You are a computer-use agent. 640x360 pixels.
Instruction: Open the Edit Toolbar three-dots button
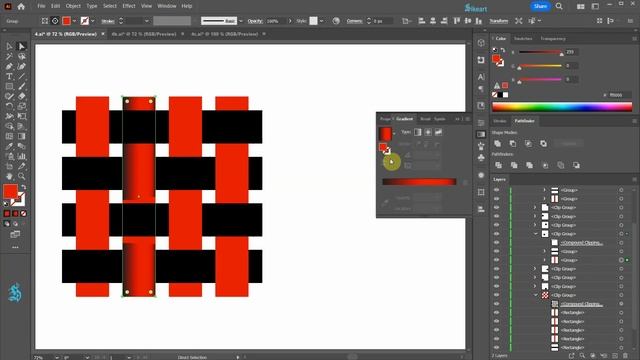point(15,247)
